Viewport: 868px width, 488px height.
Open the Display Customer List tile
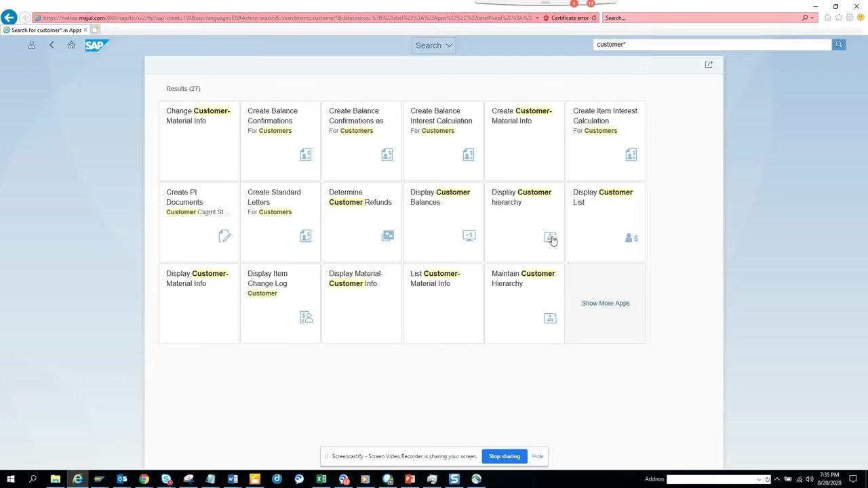606,222
